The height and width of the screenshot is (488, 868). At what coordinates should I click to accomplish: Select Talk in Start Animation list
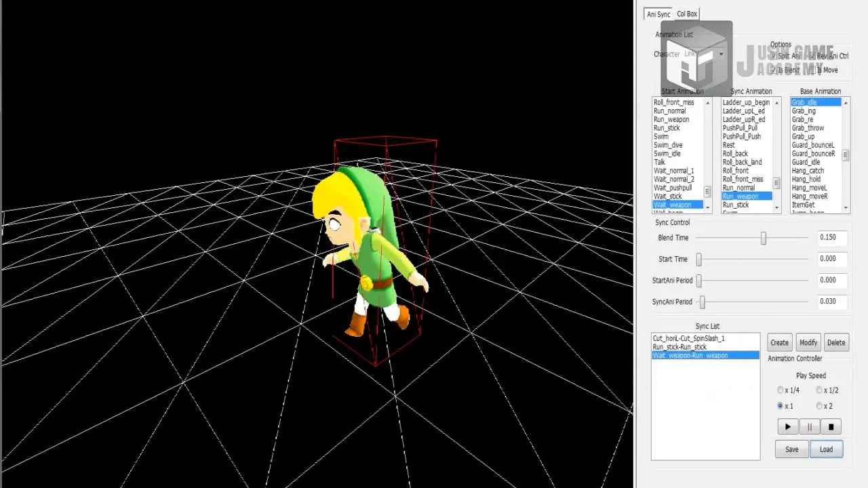(679, 162)
